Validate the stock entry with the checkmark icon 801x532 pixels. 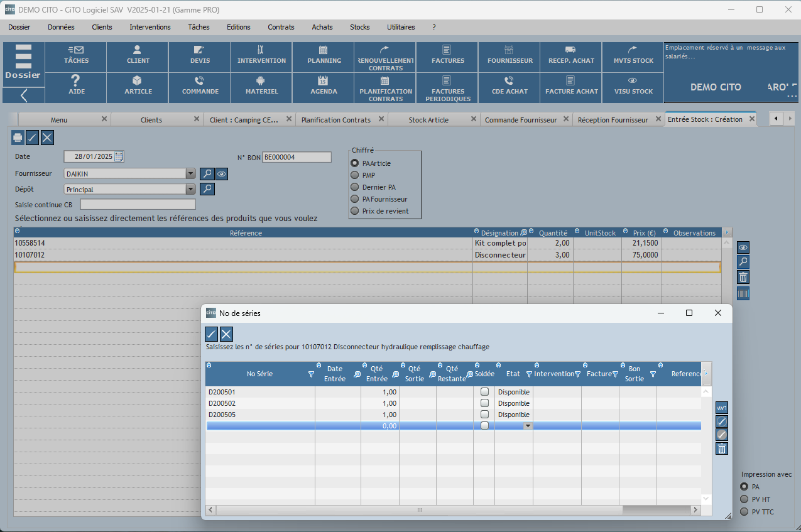(33, 138)
